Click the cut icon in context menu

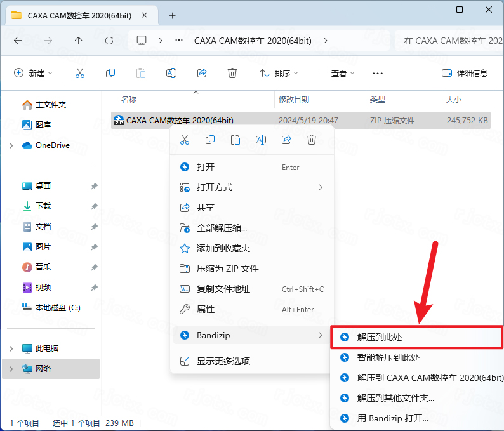[x=185, y=140]
